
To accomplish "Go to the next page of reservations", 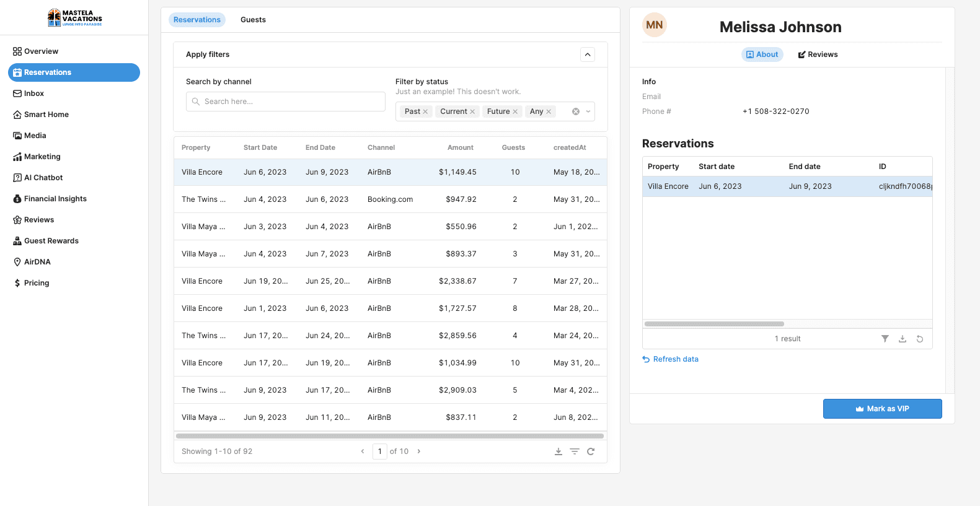I will tap(419, 451).
